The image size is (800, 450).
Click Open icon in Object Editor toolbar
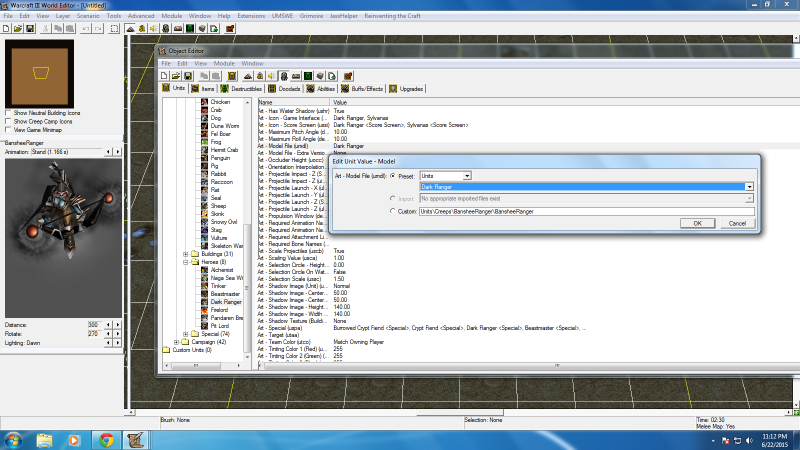(176, 76)
